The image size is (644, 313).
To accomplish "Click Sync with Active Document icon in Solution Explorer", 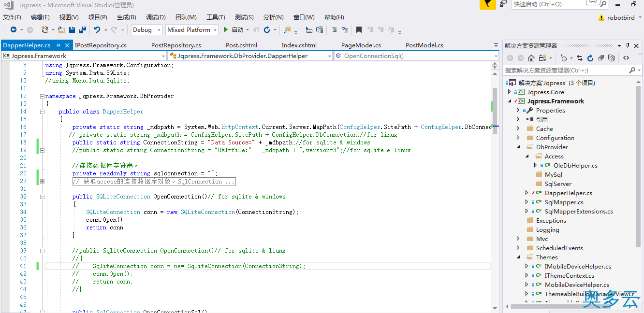I will click(580, 58).
